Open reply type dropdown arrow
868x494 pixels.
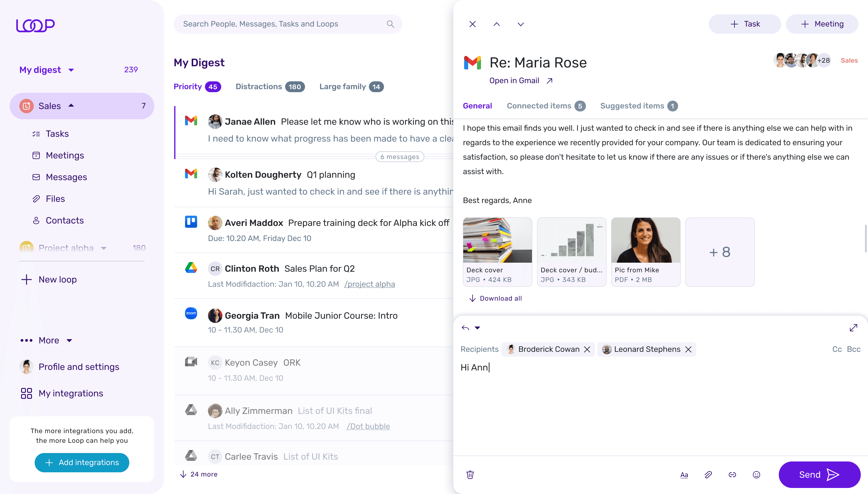coord(477,328)
